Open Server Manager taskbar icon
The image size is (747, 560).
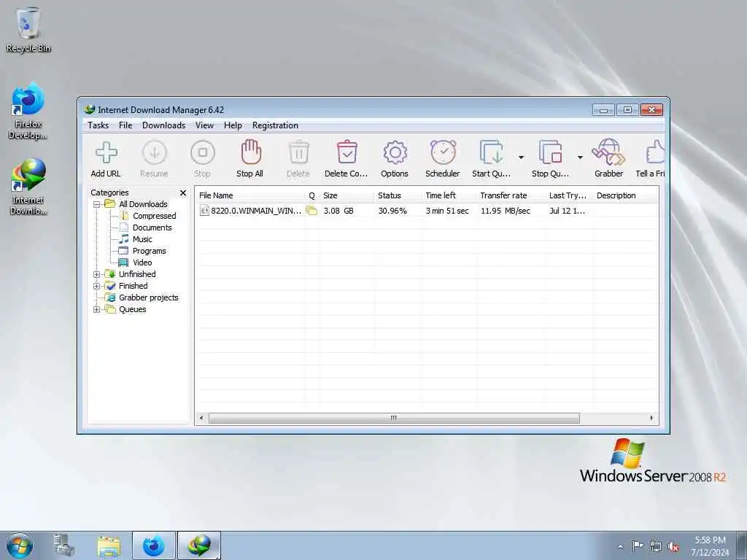coord(63,545)
